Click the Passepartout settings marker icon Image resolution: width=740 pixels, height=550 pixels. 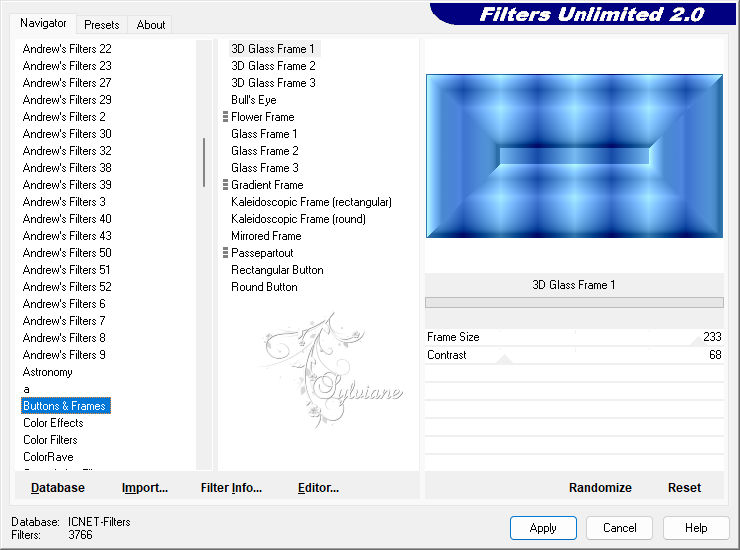225,253
